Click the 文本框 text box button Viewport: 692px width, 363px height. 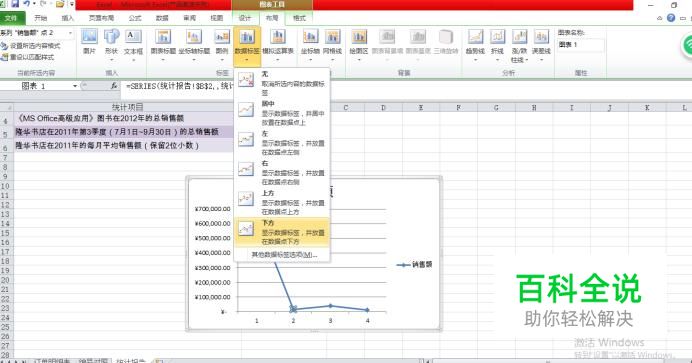coord(133,44)
